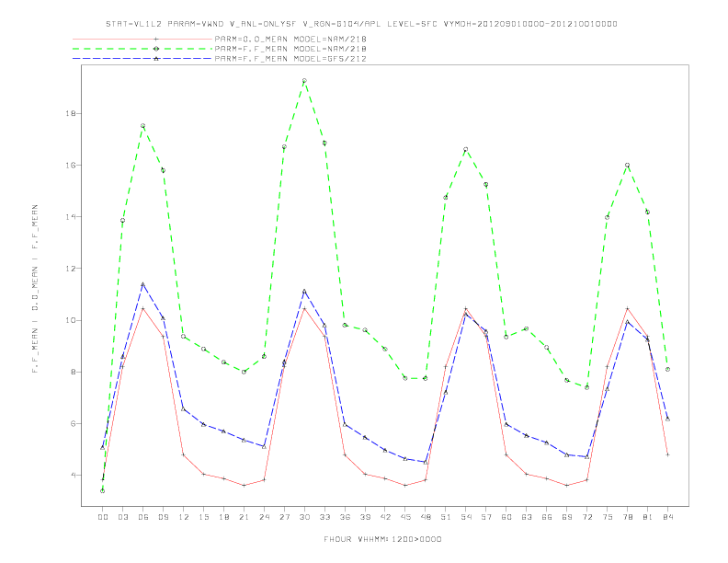Click x-axis tick label 75
This screenshot has height=563, width=728.
pyautogui.click(x=608, y=517)
